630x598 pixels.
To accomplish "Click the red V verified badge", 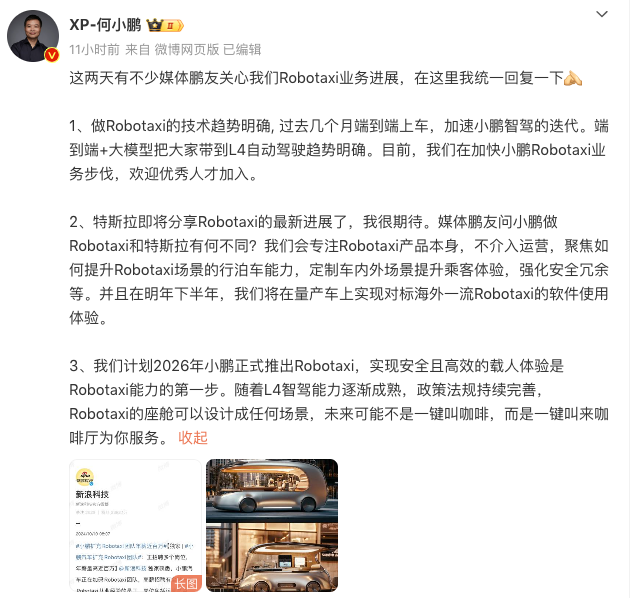I will tap(52, 55).
